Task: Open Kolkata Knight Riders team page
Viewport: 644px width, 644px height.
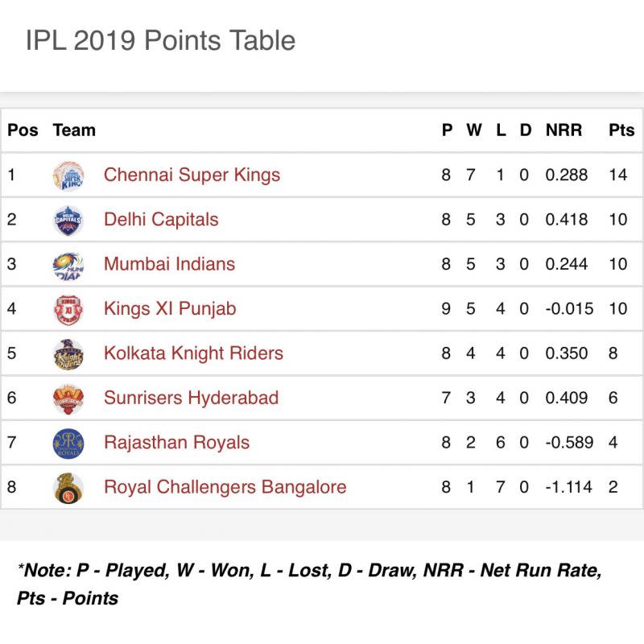Action: click(x=193, y=353)
